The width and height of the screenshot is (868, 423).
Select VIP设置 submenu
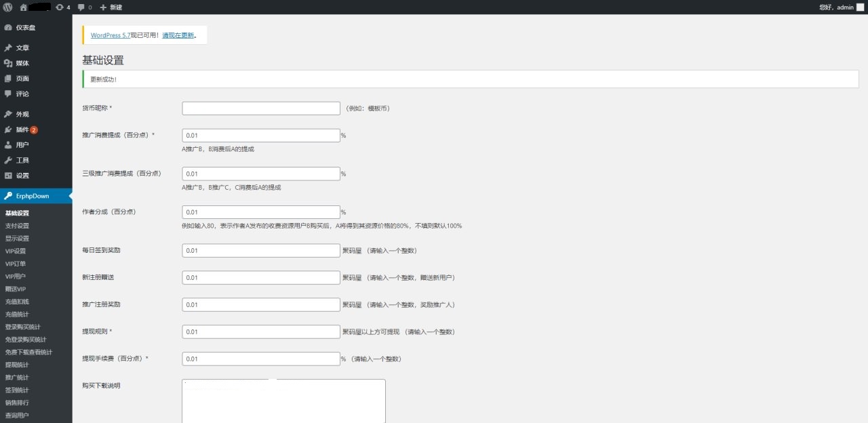tap(16, 251)
